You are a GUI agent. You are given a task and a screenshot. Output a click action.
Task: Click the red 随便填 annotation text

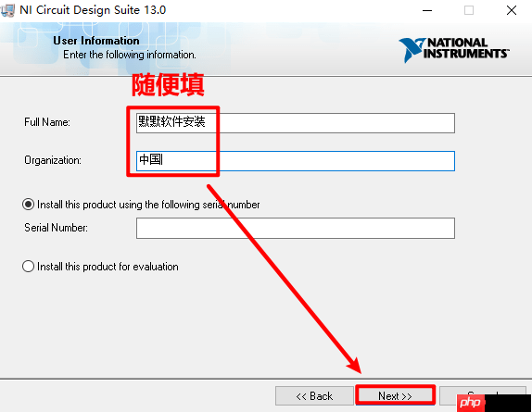(x=168, y=84)
